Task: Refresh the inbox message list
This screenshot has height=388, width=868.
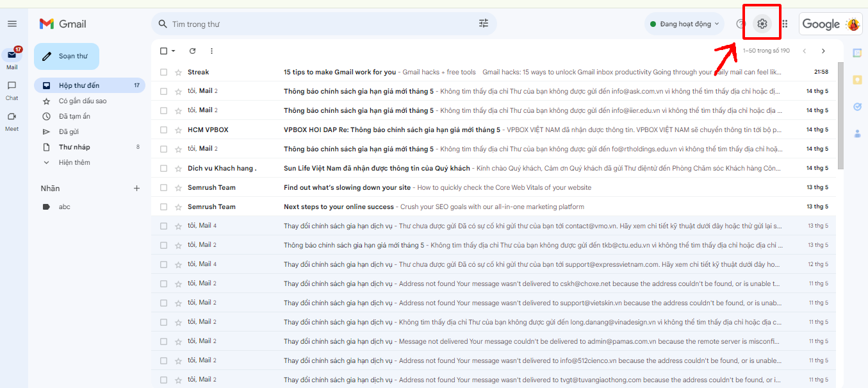Action: [x=192, y=51]
